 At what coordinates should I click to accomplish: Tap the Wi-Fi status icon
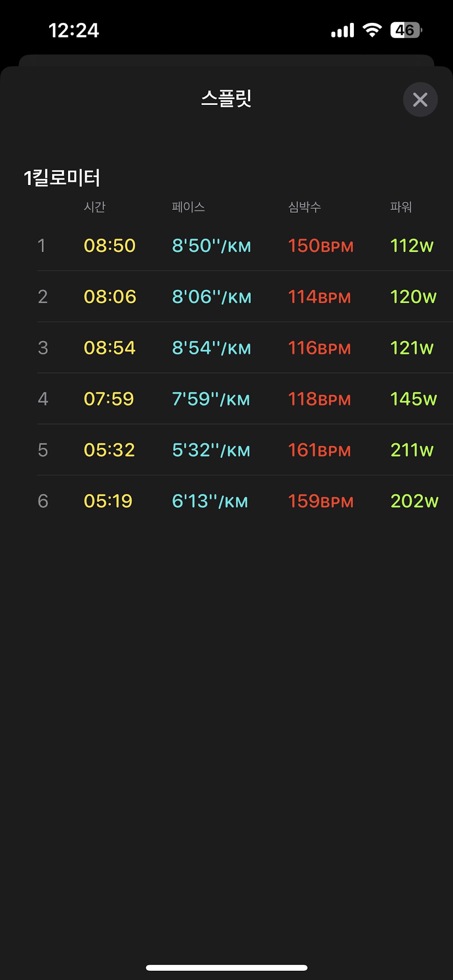[372, 31]
